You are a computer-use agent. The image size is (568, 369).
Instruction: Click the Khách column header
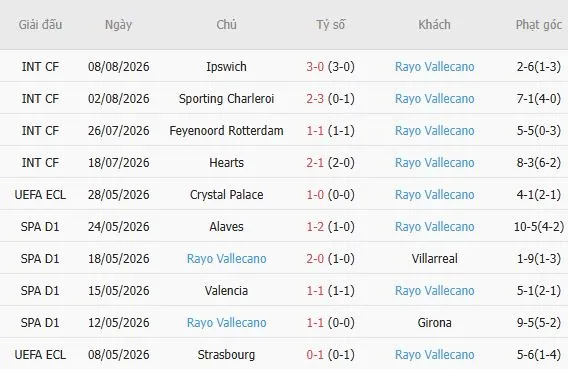434,25
